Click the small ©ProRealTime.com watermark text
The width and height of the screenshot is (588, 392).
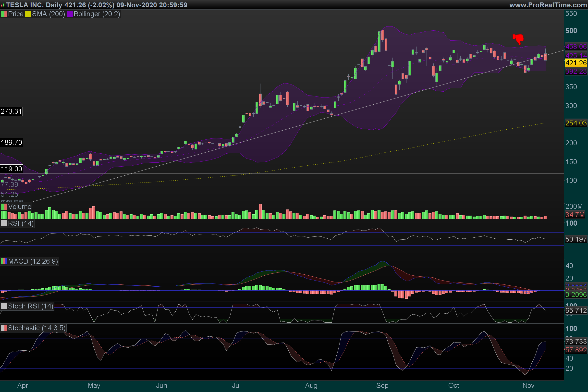tap(12, 200)
